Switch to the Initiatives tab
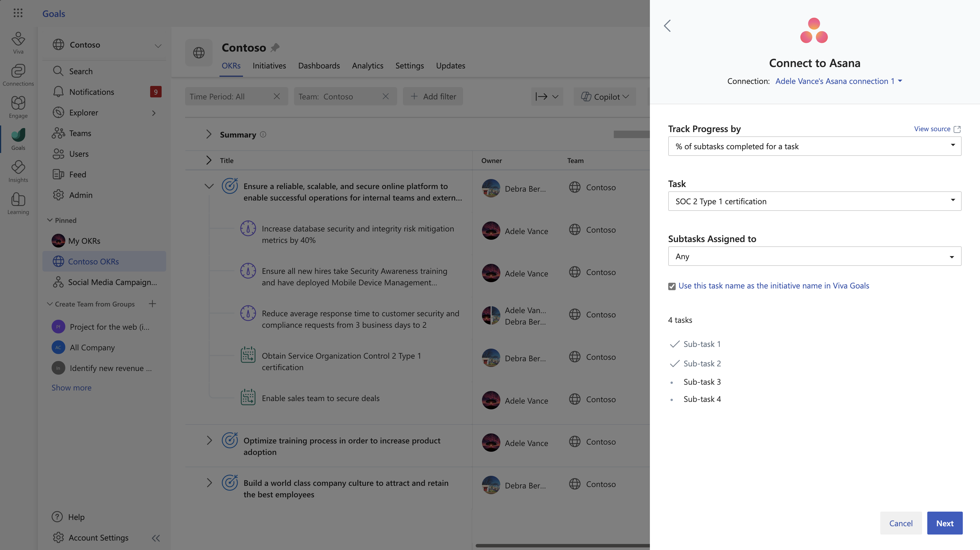 pyautogui.click(x=269, y=65)
